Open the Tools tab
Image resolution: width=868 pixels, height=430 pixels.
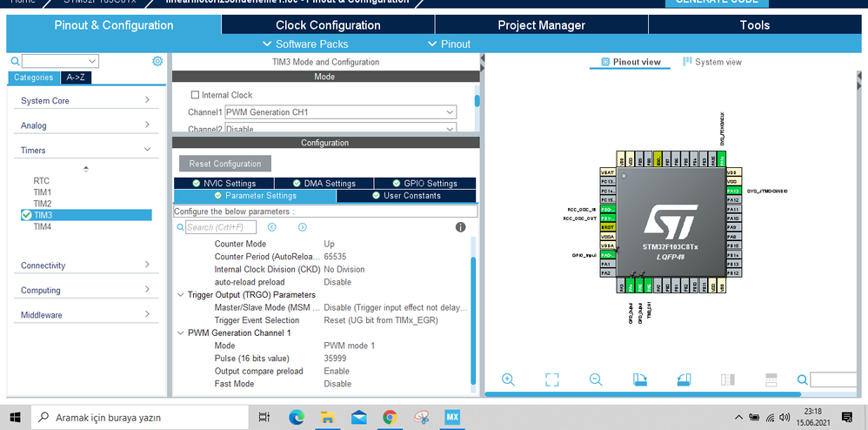755,25
